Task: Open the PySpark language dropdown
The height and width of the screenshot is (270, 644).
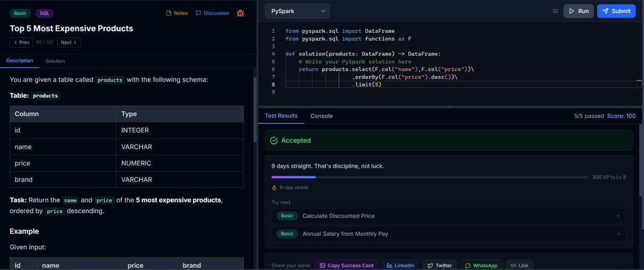Action: pyautogui.click(x=297, y=11)
